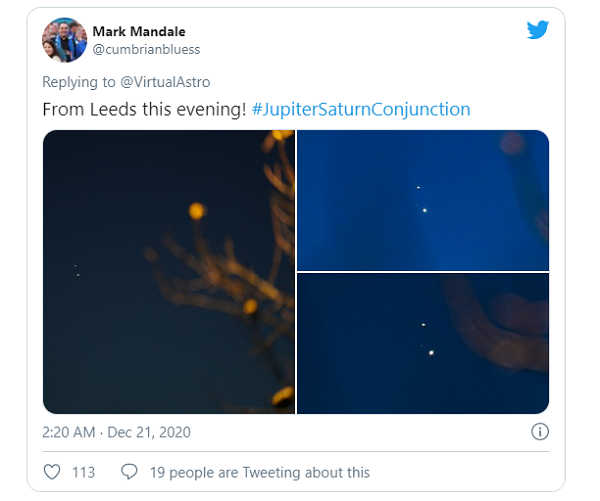Screen dimensions: 600x501
Task: Click Mark Mandale's profile avatar
Action: click(x=64, y=39)
